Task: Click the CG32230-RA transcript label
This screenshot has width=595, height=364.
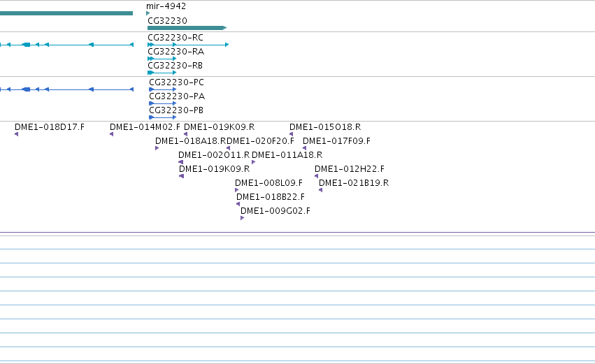Action: [175, 52]
